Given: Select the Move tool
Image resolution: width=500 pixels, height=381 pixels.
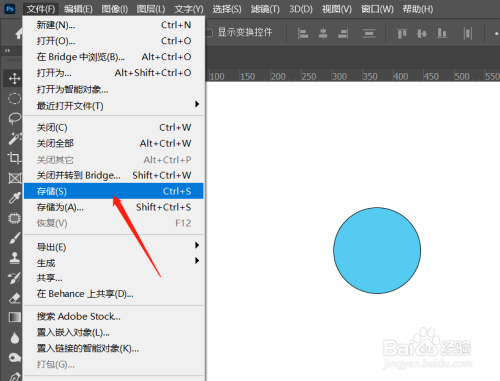Looking at the screenshot, I should pos(14,79).
